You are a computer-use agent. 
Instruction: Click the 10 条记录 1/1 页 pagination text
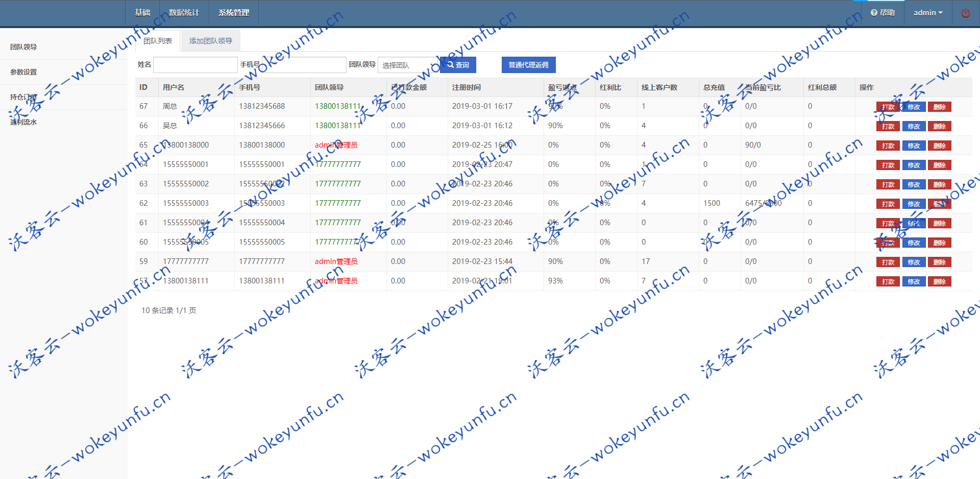169,310
